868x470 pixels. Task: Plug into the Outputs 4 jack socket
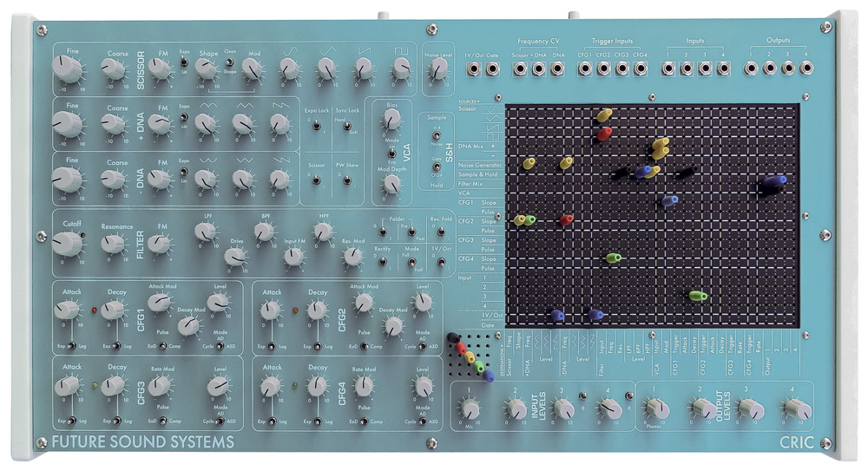[806, 69]
